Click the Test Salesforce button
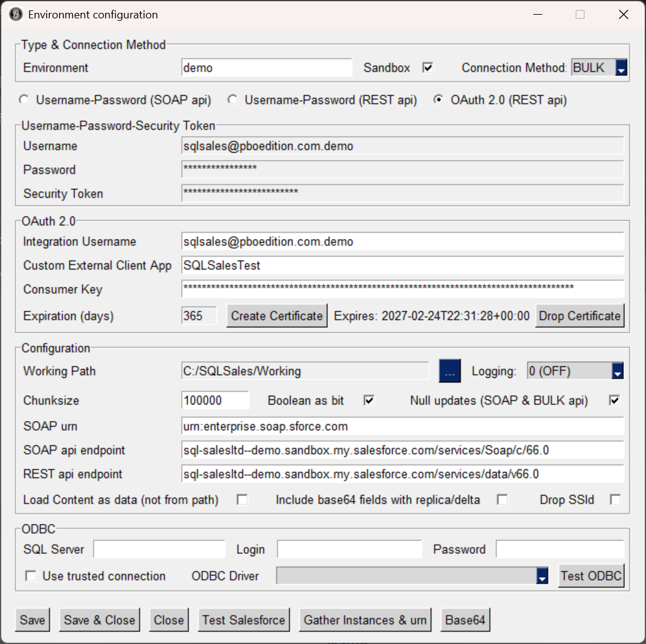646x644 pixels. click(x=244, y=620)
